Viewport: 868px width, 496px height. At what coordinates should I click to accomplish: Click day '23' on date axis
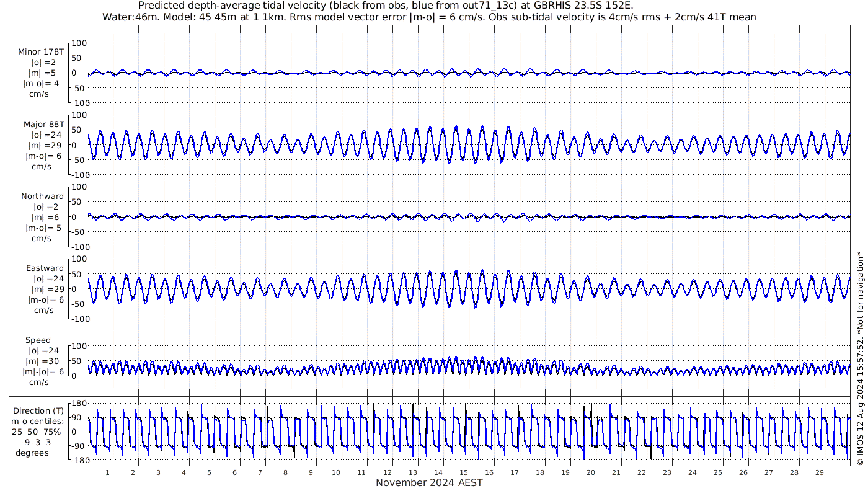click(x=666, y=472)
